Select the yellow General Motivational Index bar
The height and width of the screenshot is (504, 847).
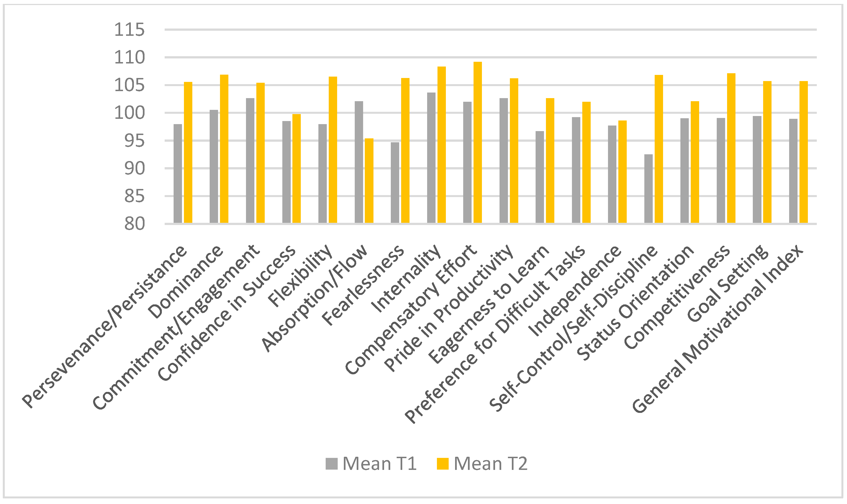coord(803,152)
